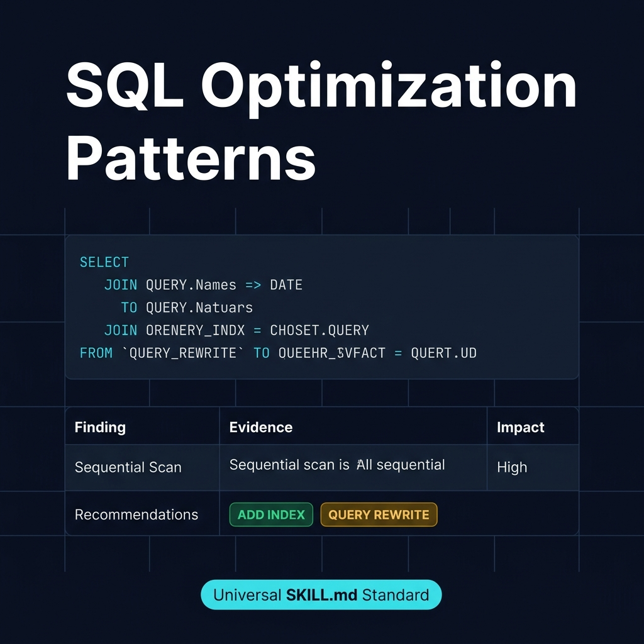Click the 'JOIN ORENERY_INDX = CHOSET.QUERY' line
This screenshot has height=644, width=644.
tap(236, 330)
